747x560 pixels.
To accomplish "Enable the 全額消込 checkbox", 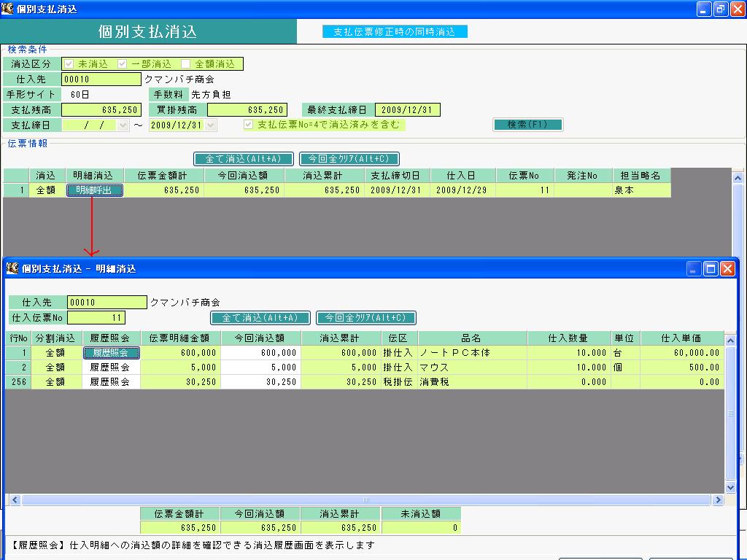I will tap(186, 64).
